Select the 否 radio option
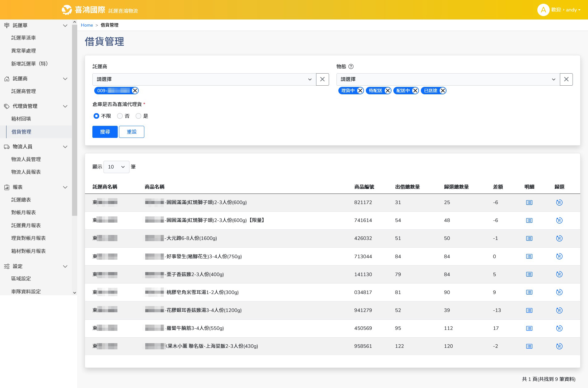The height and width of the screenshot is (388, 588). tap(120, 116)
